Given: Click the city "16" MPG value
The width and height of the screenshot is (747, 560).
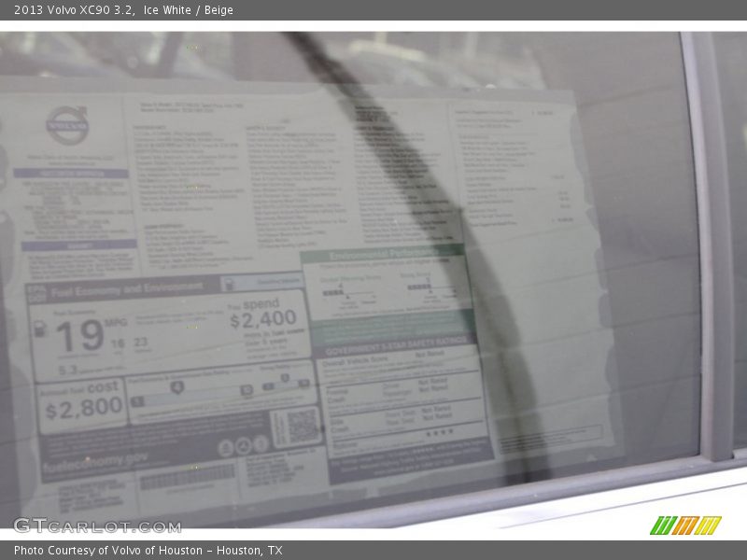Looking at the screenshot, I should click(118, 343).
